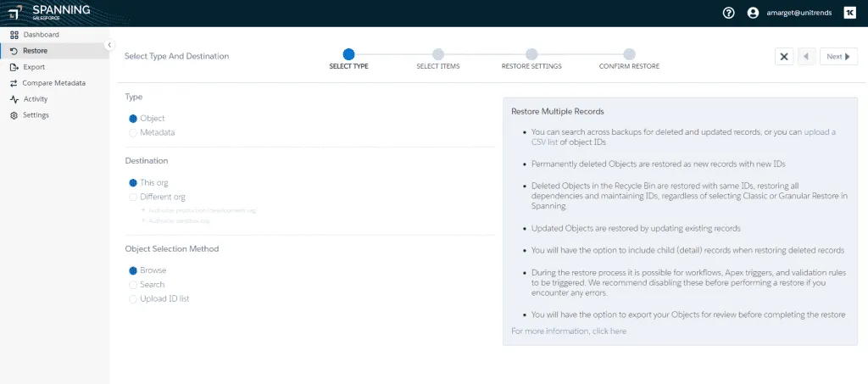Go to the Select Items wizard step

pos(438,55)
